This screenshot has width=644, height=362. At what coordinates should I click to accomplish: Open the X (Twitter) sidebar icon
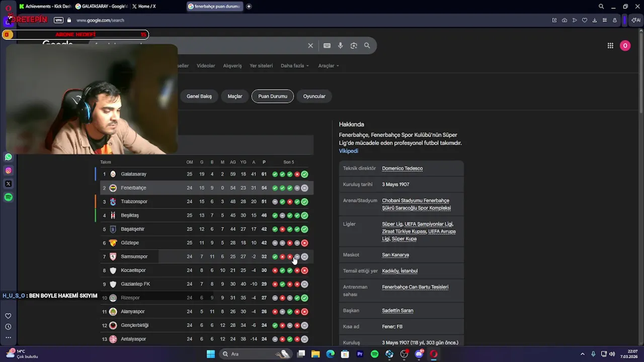[8, 184]
